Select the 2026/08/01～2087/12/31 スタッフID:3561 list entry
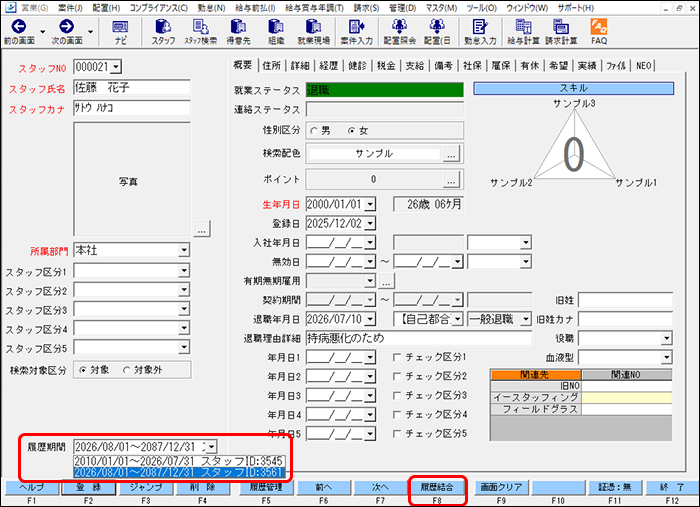Image resolution: width=700 pixels, height=507 pixels. click(179, 472)
